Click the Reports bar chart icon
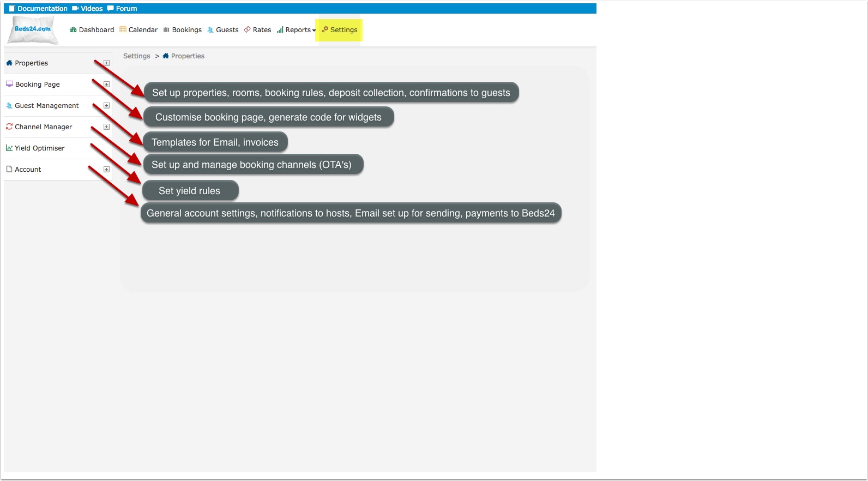 click(x=280, y=30)
